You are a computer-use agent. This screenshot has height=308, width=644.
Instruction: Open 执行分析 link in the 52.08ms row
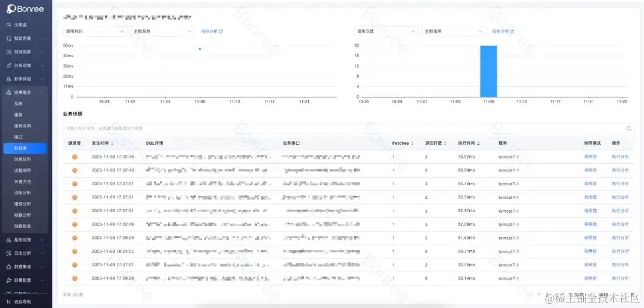pyautogui.click(x=620, y=225)
